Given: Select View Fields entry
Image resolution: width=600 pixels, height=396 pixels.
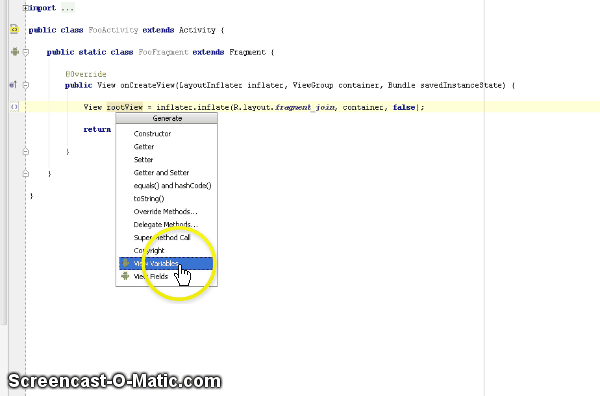Looking at the screenshot, I should pyautogui.click(x=151, y=277).
